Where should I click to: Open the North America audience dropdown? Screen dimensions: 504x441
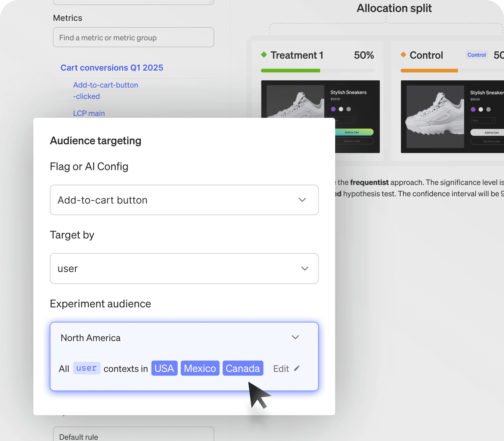click(x=184, y=338)
